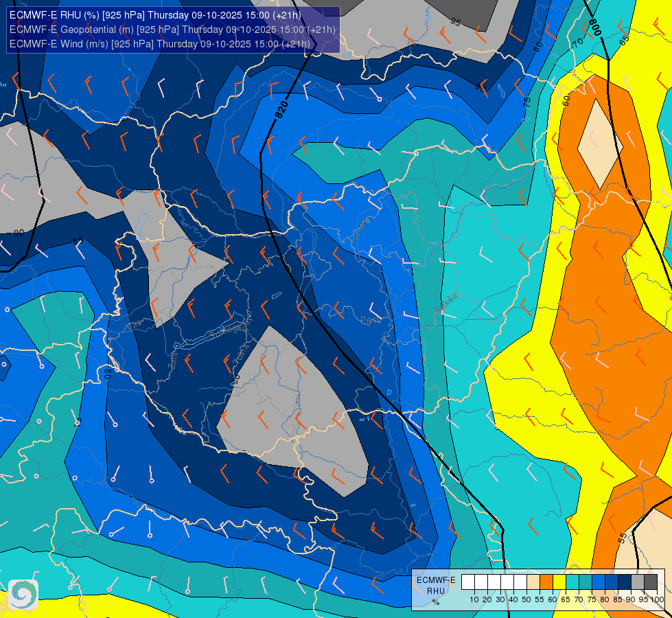Click legend tick label 100
The image size is (672, 618).
pos(658,599)
